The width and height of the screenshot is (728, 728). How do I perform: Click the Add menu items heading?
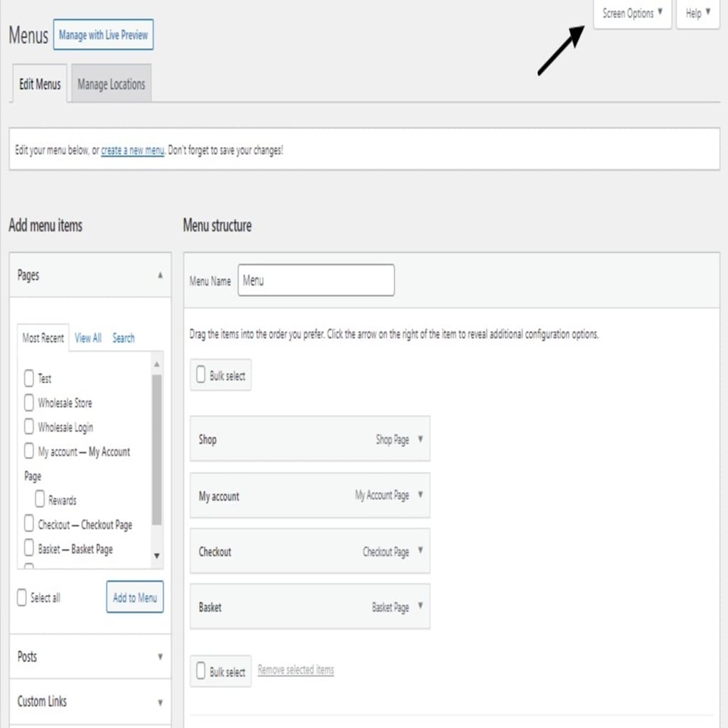click(45, 225)
